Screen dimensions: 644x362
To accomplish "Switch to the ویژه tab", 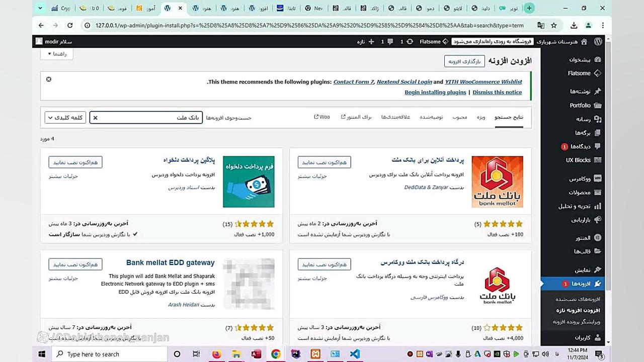I will 481,117.
